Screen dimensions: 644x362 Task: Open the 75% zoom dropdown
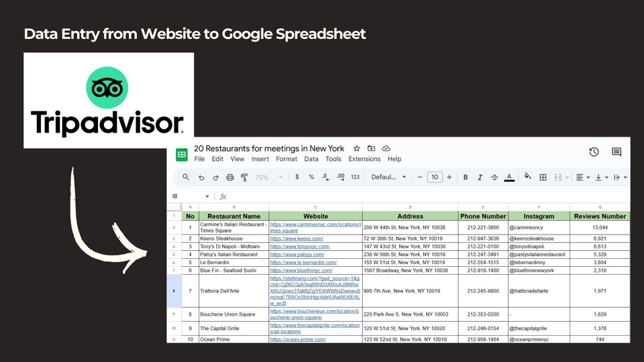pos(268,177)
